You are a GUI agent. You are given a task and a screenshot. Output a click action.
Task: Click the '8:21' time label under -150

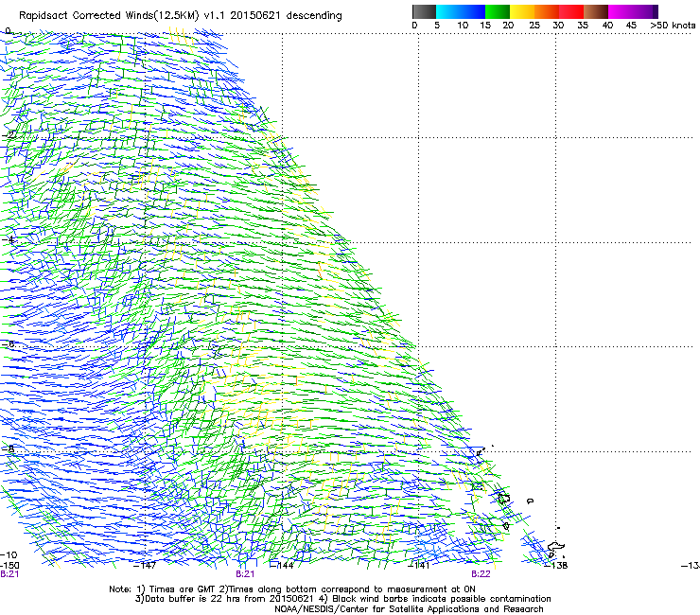tap(9, 574)
